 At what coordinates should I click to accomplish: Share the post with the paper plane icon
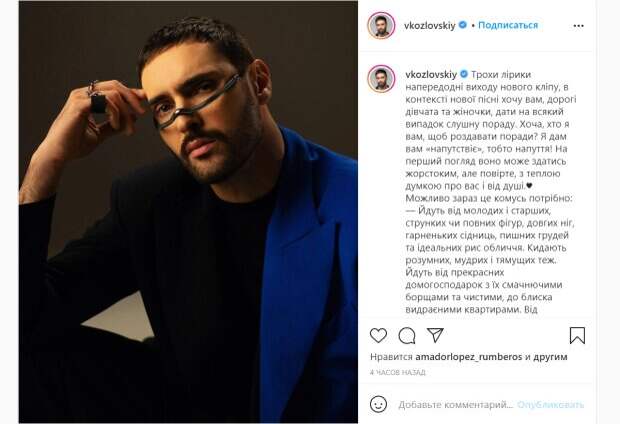point(435,335)
